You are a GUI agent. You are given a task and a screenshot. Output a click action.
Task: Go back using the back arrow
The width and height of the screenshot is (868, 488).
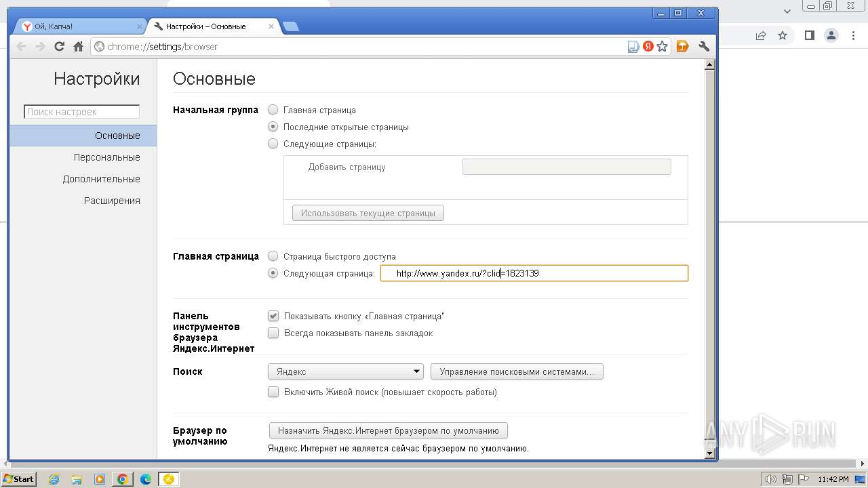click(x=22, y=47)
